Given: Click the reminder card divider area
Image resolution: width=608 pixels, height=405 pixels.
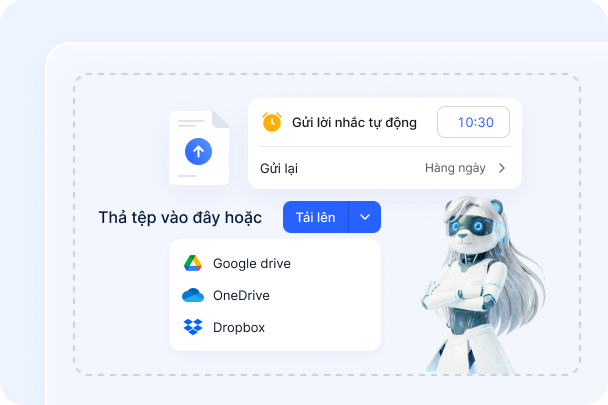Looking at the screenshot, I should point(385,147).
